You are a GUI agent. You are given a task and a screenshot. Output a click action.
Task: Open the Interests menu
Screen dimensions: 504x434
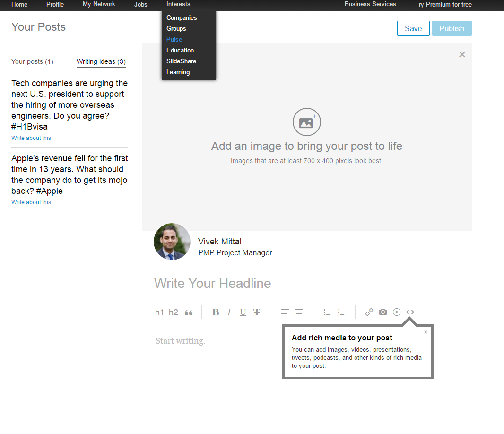tap(178, 4)
